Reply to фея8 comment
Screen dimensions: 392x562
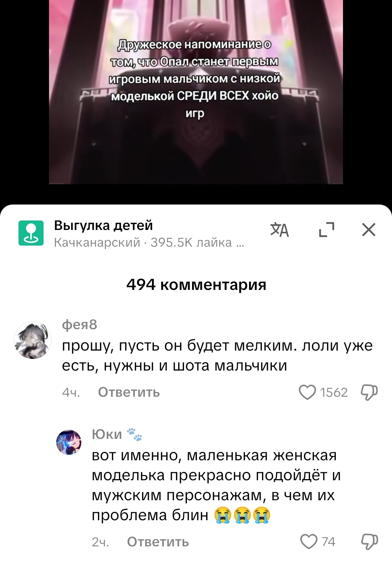coord(129,392)
